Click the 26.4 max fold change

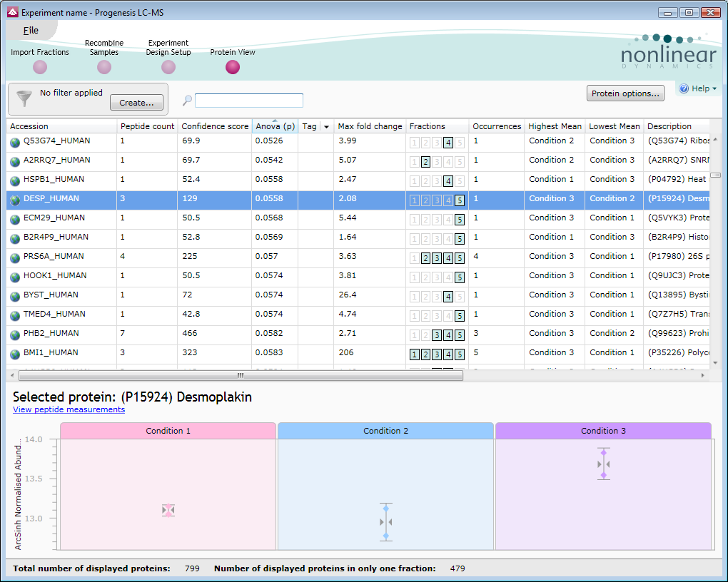(x=348, y=295)
